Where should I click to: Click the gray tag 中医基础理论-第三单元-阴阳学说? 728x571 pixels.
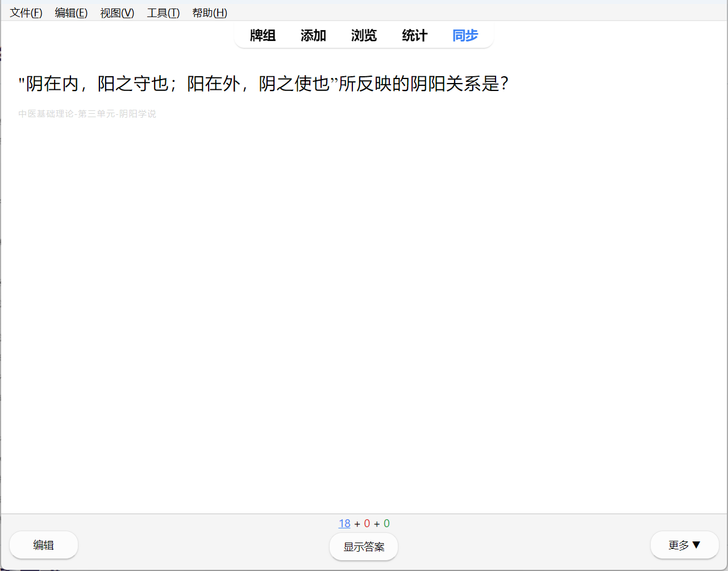coord(87,114)
